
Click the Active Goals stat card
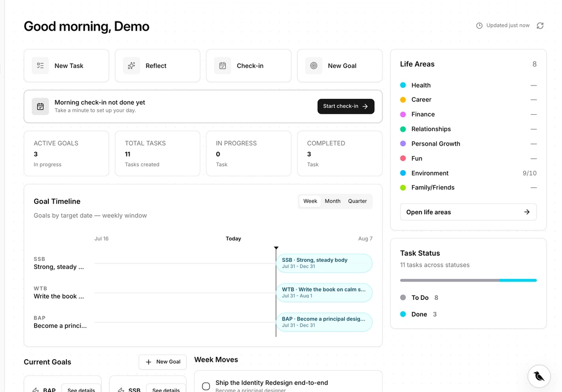coord(66,154)
